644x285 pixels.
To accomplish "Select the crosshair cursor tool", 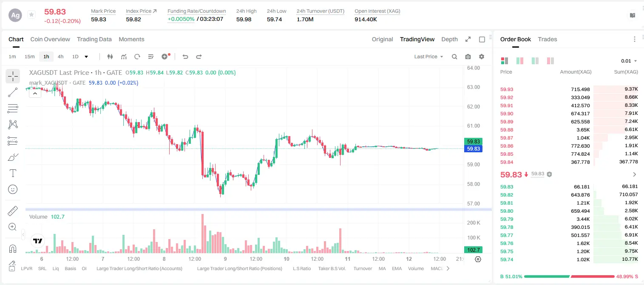I will point(13,77).
